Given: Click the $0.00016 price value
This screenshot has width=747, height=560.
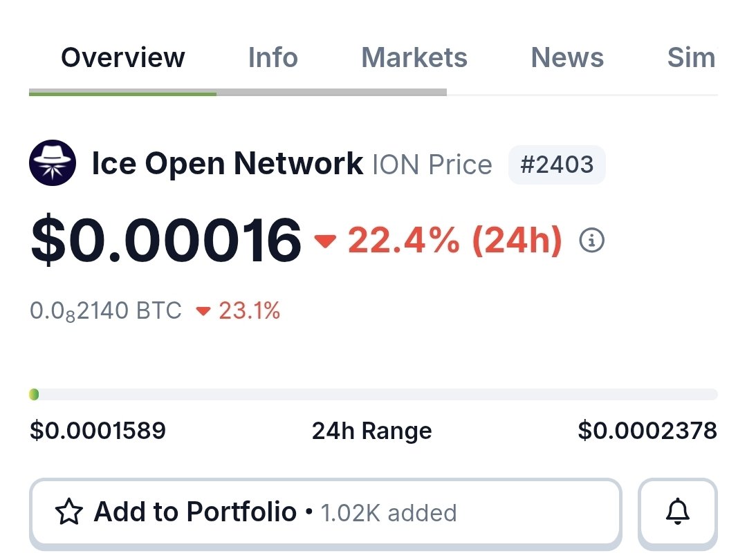Looking at the screenshot, I should coord(166,241).
